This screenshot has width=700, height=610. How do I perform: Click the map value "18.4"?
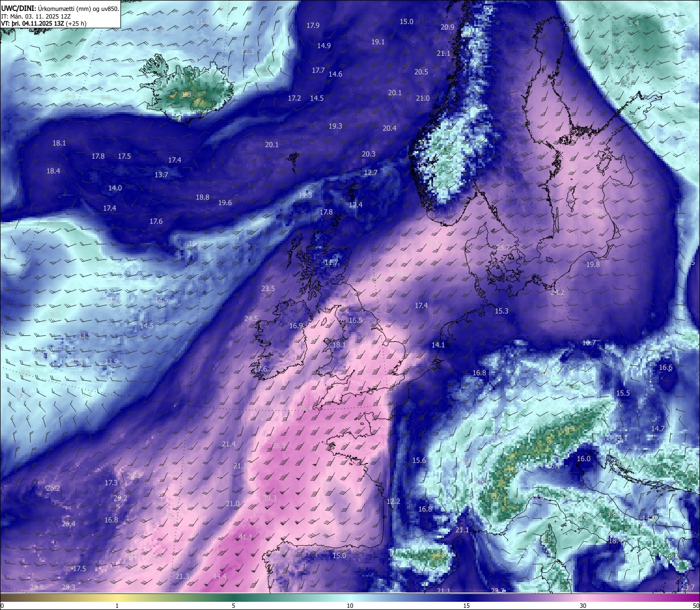53,171
